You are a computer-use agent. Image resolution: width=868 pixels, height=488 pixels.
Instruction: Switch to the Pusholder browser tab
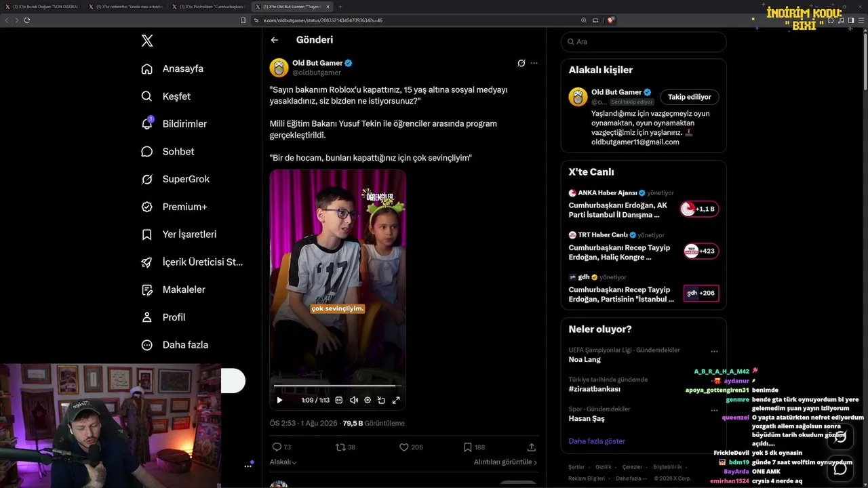(x=209, y=6)
